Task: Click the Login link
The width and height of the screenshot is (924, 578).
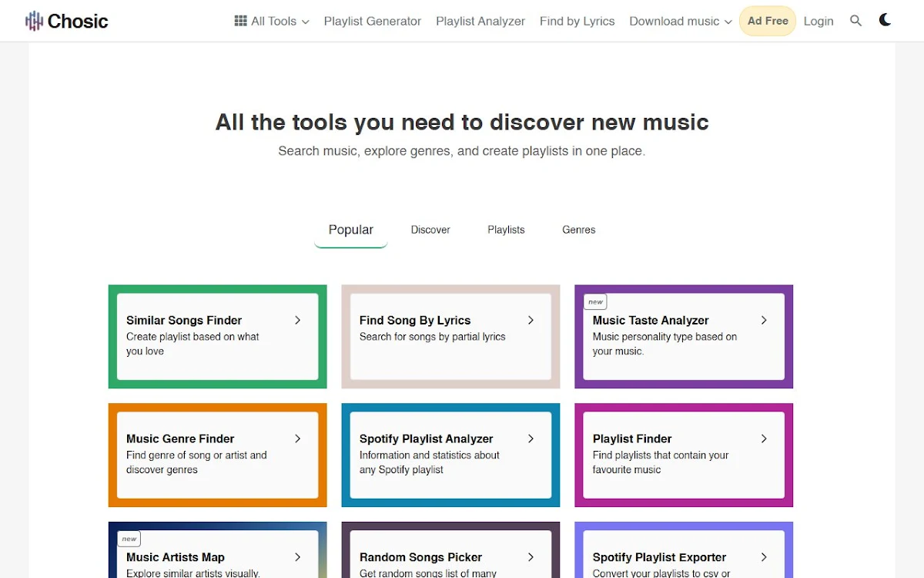Action: tap(819, 21)
